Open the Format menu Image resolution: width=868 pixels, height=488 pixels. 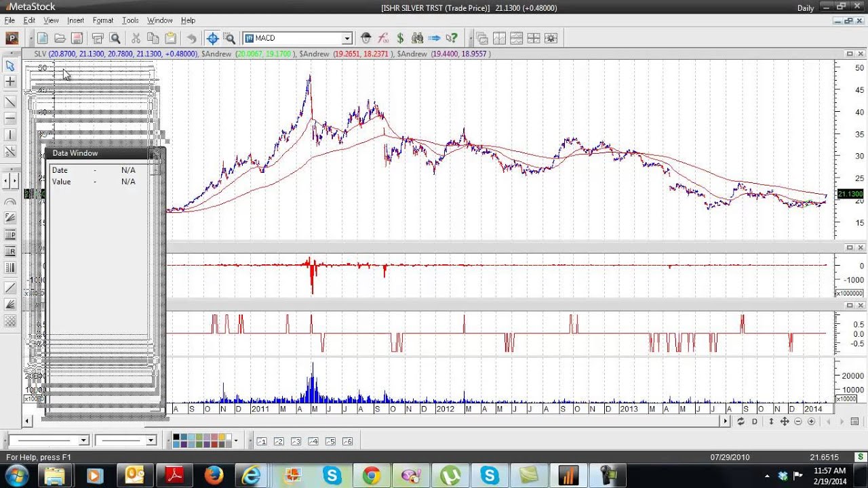(103, 20)
